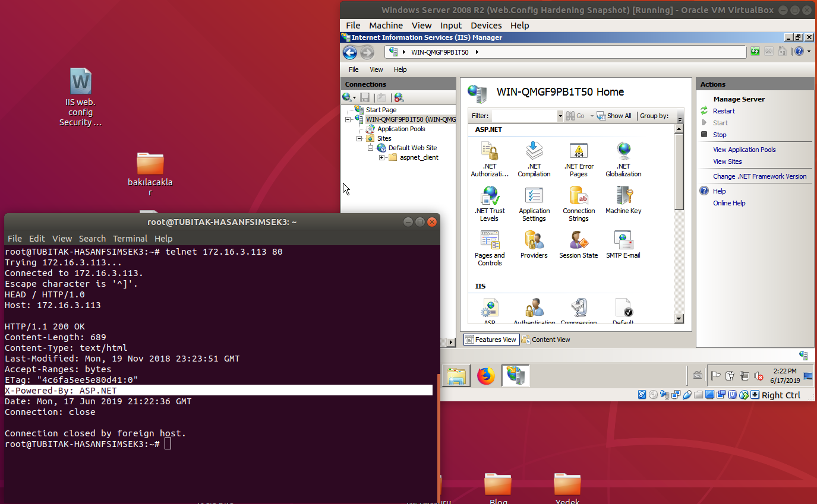
Task: Open Connection Strings feature
Action: 579,204
